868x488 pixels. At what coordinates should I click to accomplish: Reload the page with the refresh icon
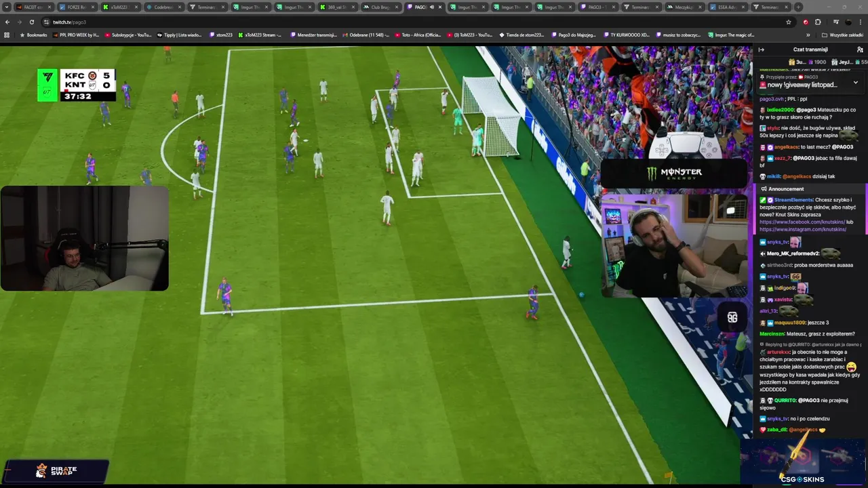[x=31, y=22]
